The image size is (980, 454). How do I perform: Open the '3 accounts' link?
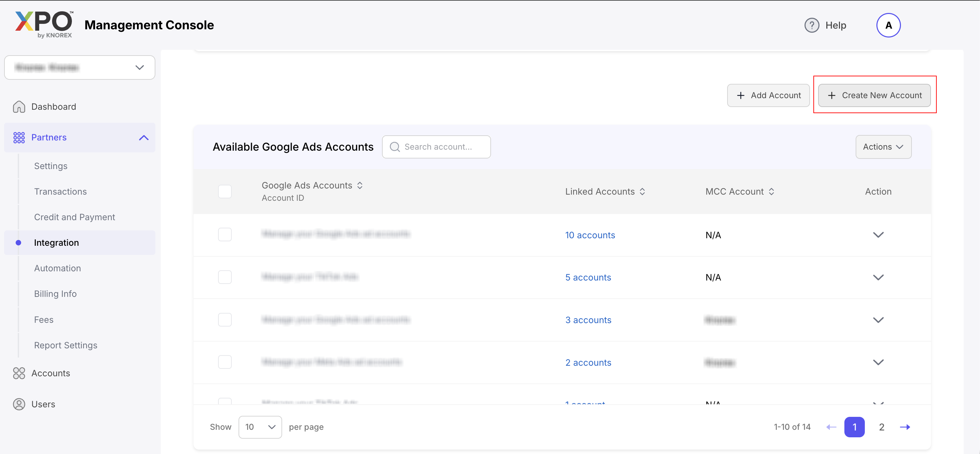click(588, 320)
